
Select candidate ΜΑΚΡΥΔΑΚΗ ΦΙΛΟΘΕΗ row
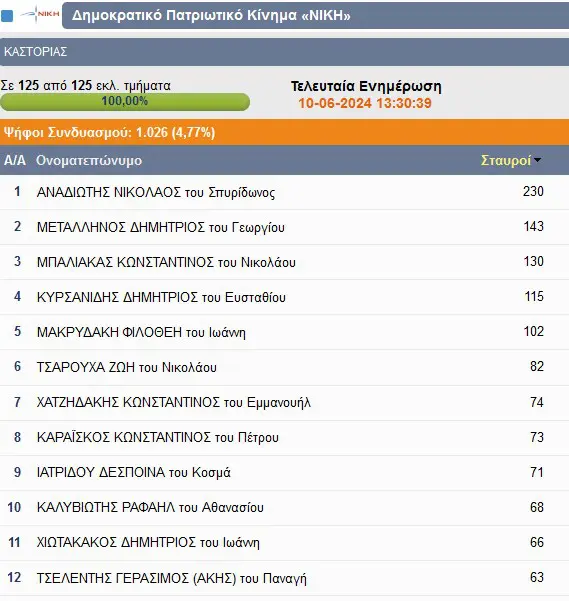pyautogui.click(x=284, y=332)
